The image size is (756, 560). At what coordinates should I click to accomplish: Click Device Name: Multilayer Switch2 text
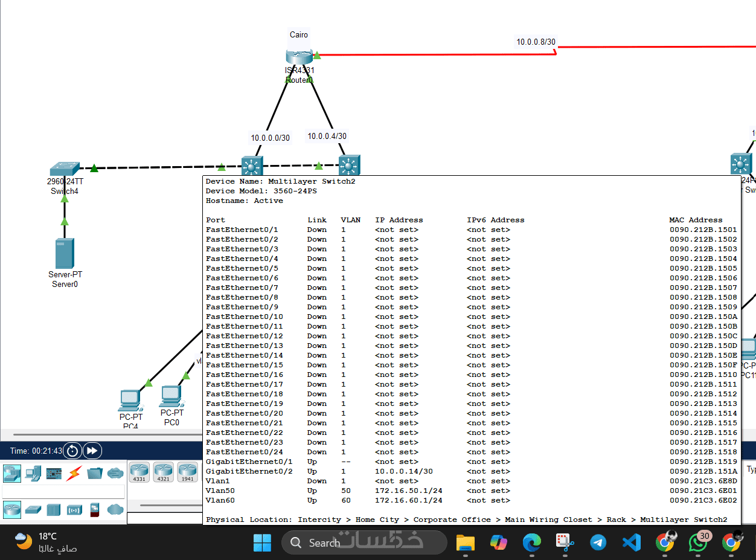tap(281, 181)
